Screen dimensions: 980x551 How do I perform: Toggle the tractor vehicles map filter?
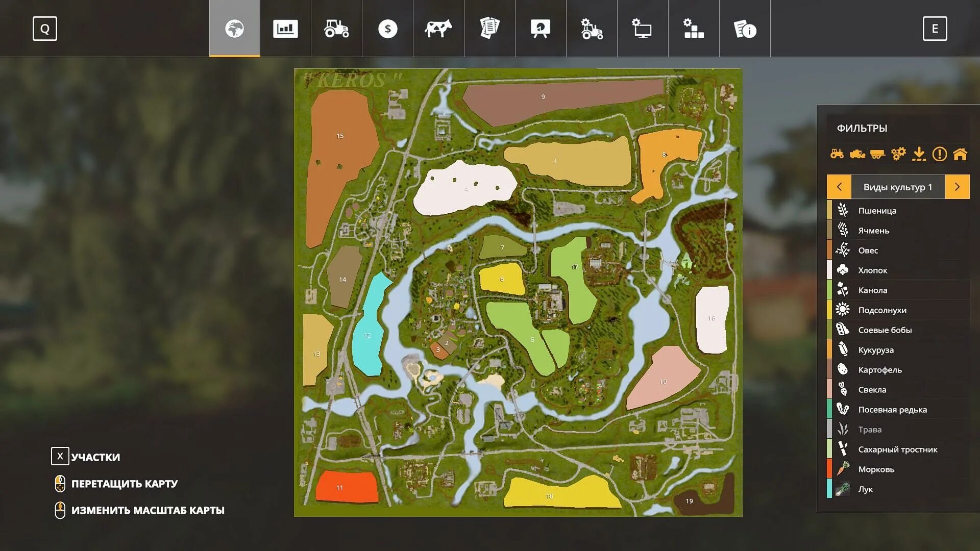point(837,154)
